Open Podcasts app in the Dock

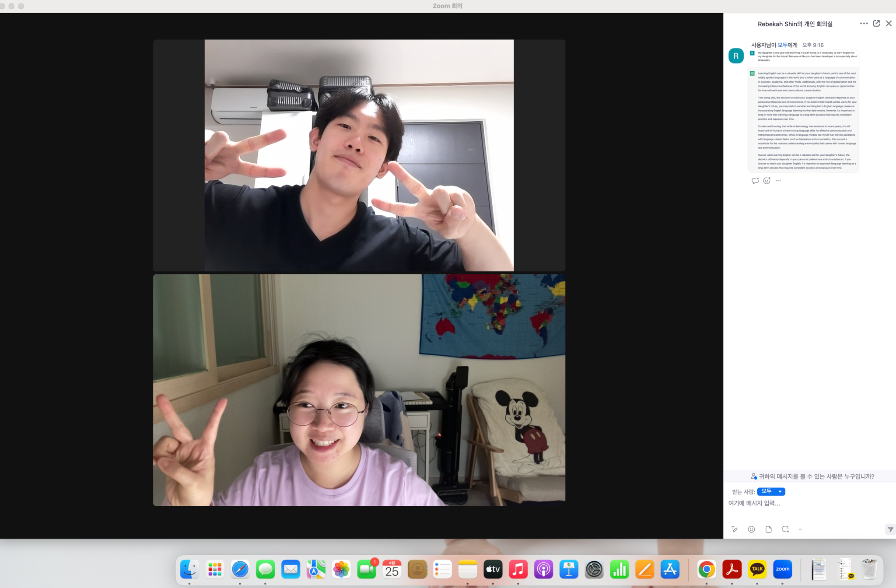543,569
